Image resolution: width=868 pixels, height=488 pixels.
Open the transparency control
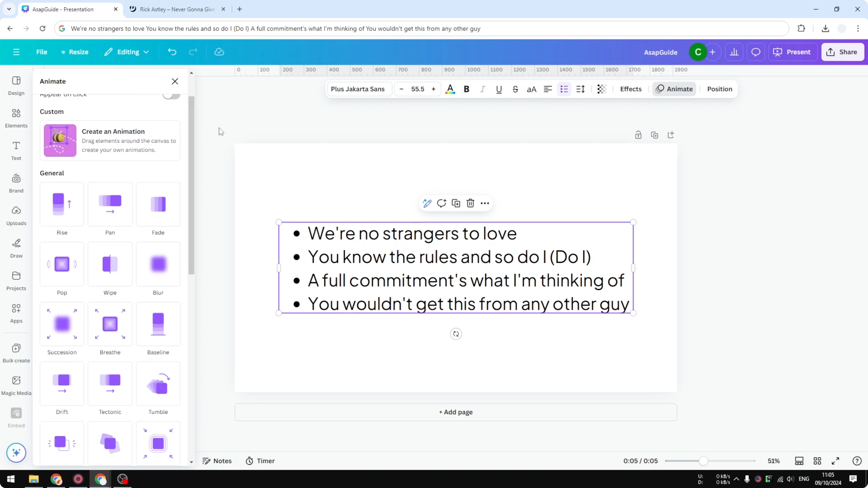tap(602, 89)
